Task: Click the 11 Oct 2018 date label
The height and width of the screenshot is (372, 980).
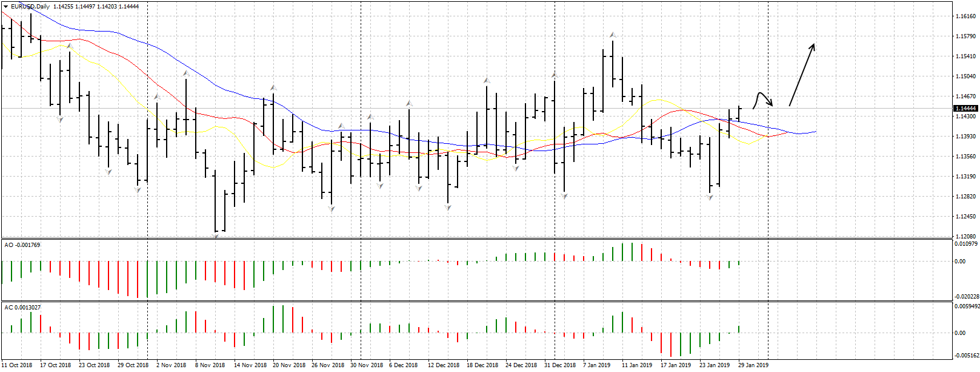Action: 17,365
